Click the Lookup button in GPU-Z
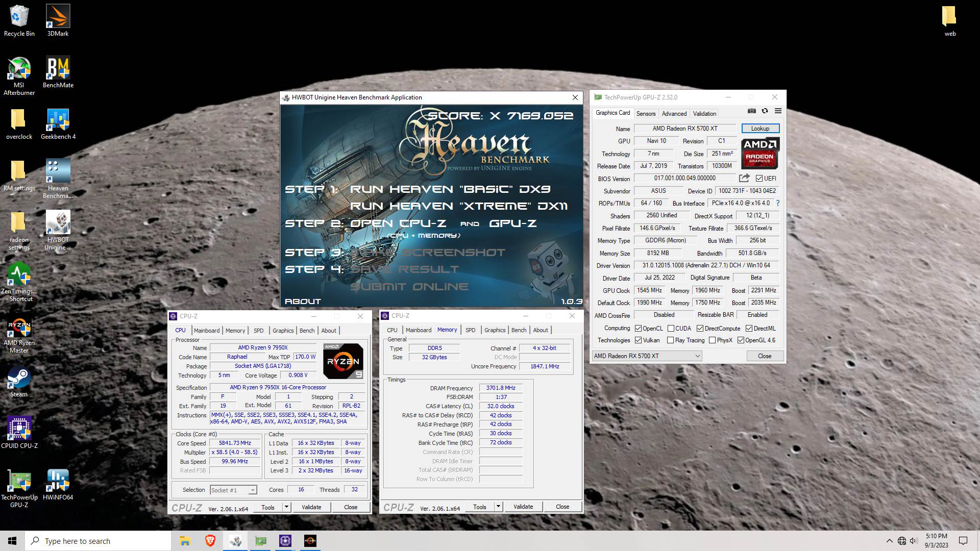The height and width of the screenshot is (551, 980). pos(760,129)
